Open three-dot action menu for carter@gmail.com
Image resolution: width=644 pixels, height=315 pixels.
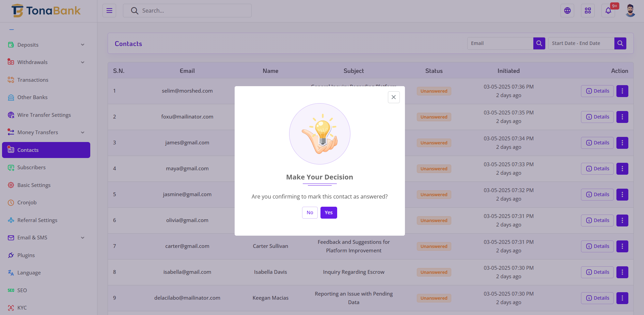(622, 246)
